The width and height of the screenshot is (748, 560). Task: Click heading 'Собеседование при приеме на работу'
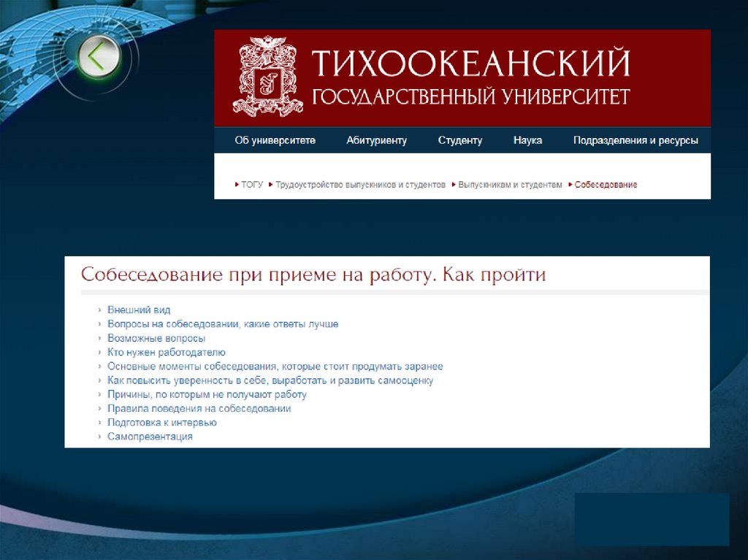[313, 275]
